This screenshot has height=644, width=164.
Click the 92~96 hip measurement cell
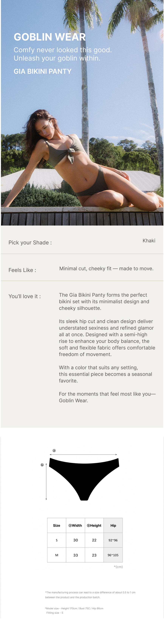tap(113, 540)
